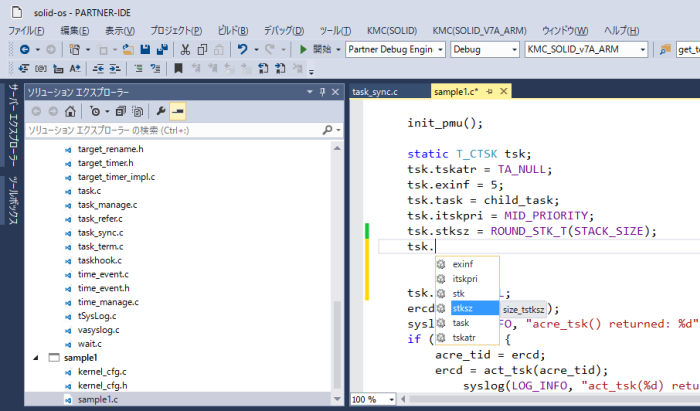Open the Debug configuration dropdown
The width and height of the screenshot is (700, 411).
point(483,49)
